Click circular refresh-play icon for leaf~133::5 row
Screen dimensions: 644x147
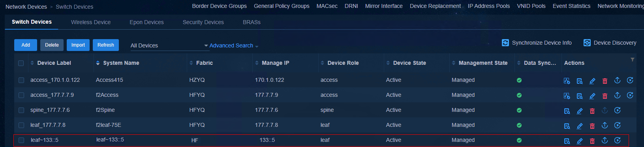pyautogui.click(x=618, y=140)
